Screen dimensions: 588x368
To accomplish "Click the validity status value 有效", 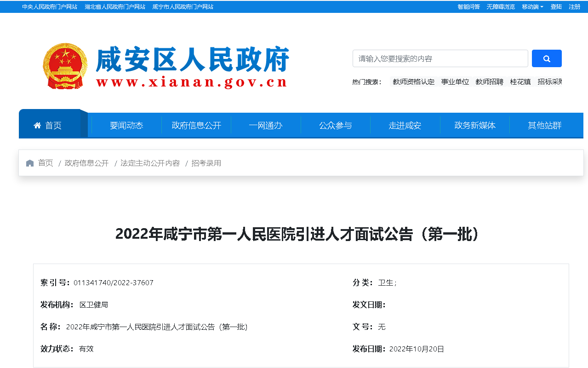I will (86, 349).
